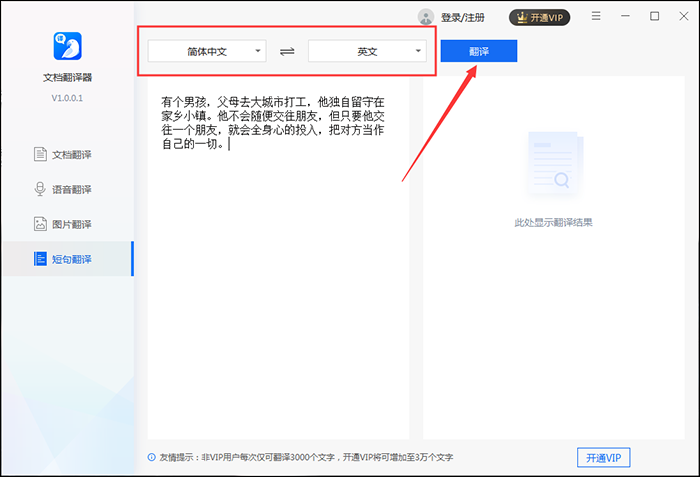The width and height of the screenshot is (700, 477).
Task: Close the translator window
Action: (683, 16)
